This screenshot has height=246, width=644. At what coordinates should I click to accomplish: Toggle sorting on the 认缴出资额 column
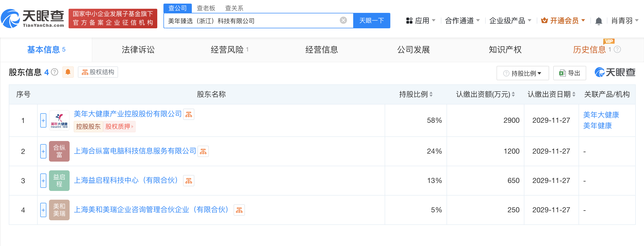pyautogui.click(x=514, y=94)
